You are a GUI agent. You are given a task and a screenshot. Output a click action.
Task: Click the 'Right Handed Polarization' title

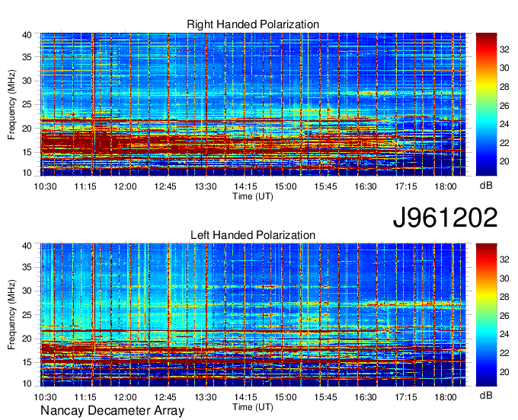(253, 24)
